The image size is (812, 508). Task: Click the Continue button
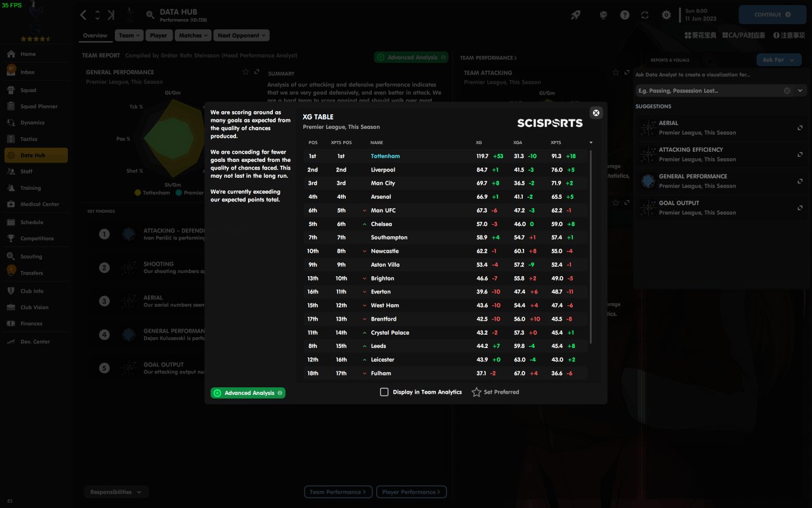[773, 15]
